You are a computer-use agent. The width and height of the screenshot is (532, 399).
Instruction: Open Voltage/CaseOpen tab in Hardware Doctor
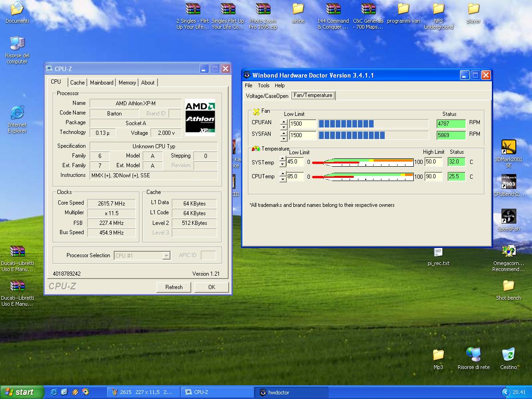[x=267, y=96]
